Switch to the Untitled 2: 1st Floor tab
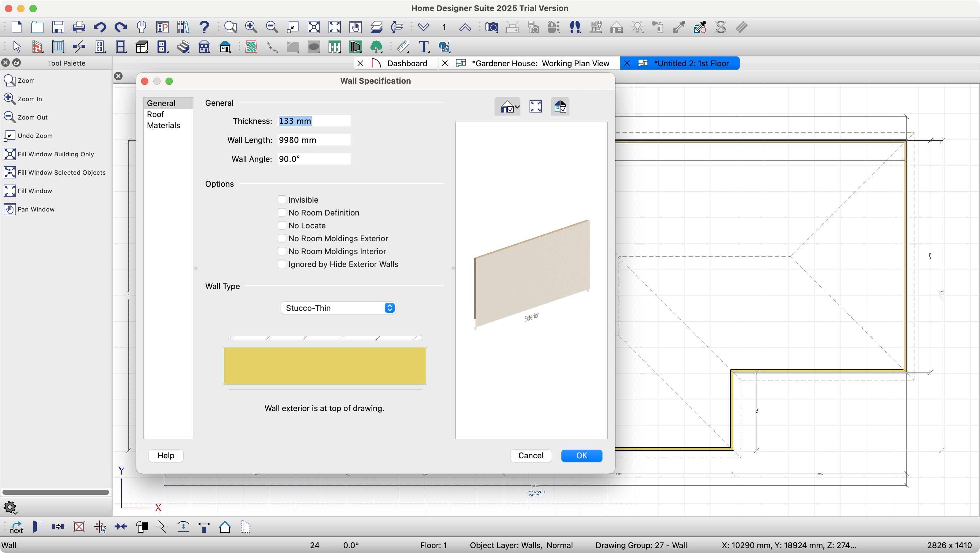Viewport: 980px width, 553px height. point(692,63)
